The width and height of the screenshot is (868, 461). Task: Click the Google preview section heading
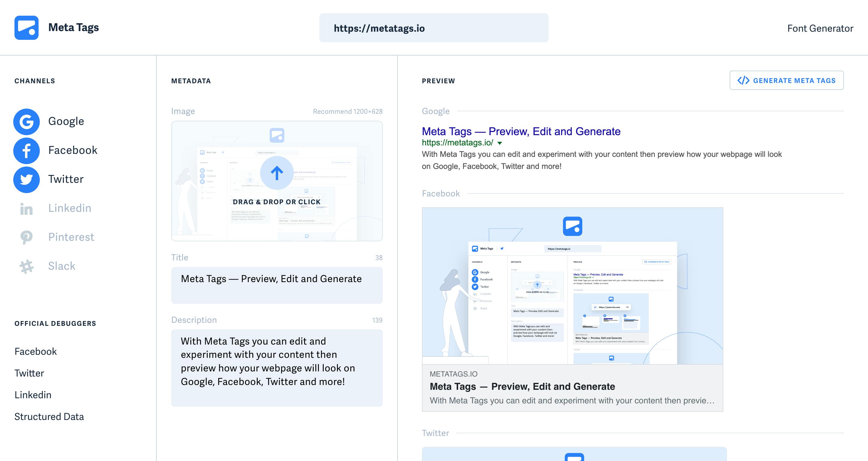tap(436, 111)
